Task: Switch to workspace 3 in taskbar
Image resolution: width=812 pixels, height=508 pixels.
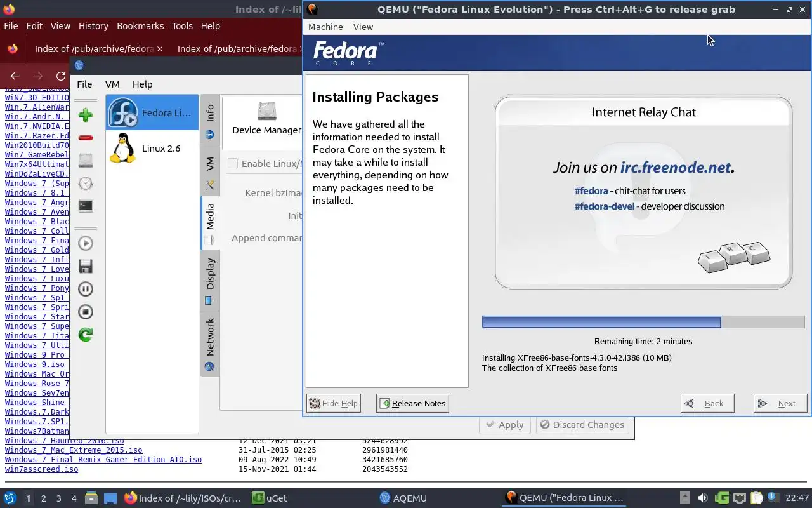Action: (58, 498)
